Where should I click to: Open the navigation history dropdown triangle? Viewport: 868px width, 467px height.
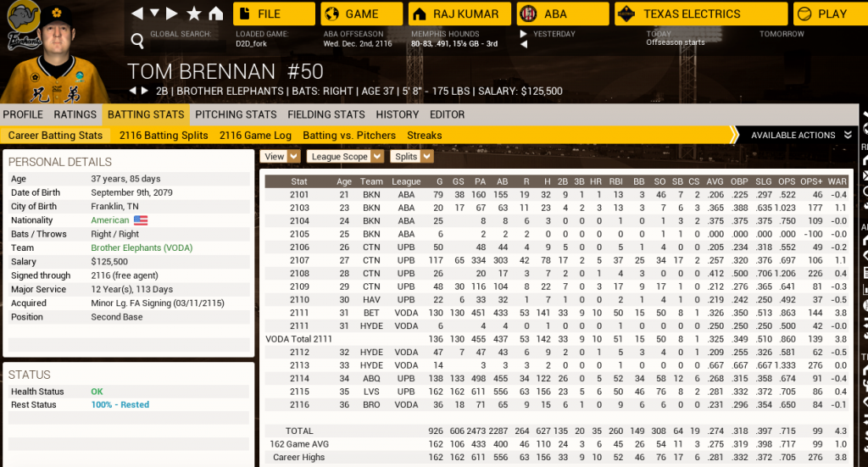[x=154, y=14]
